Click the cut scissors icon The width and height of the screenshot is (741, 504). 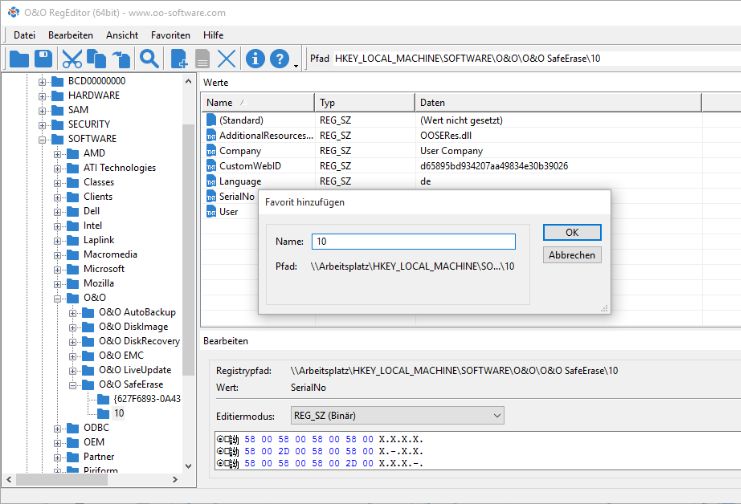[x=72, y=59]
